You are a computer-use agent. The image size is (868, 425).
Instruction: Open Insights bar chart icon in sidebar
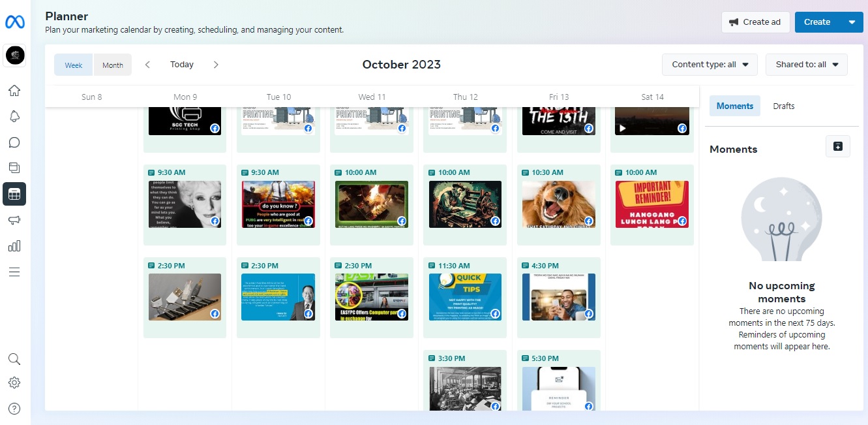[14, 246]
